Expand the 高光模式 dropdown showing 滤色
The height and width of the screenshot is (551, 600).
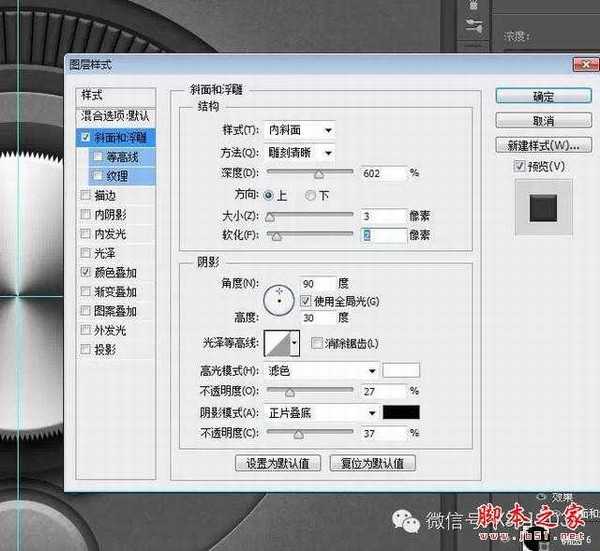click(x=320, y=370)
